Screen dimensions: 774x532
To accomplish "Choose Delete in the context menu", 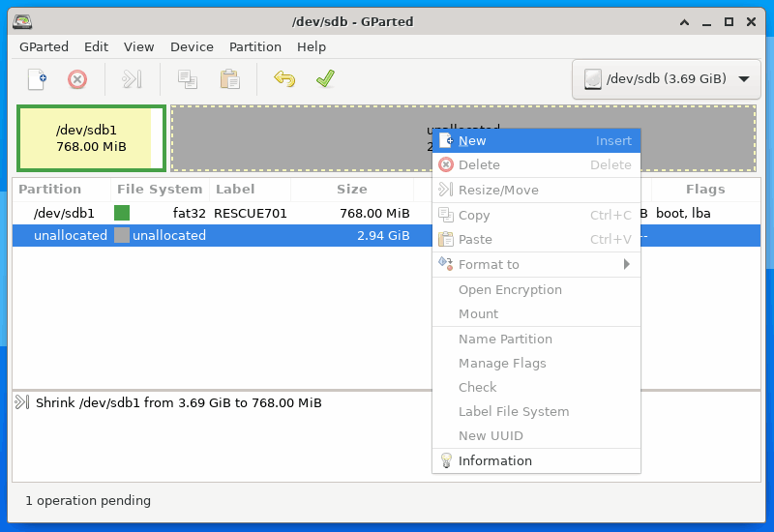I will 536,164.
